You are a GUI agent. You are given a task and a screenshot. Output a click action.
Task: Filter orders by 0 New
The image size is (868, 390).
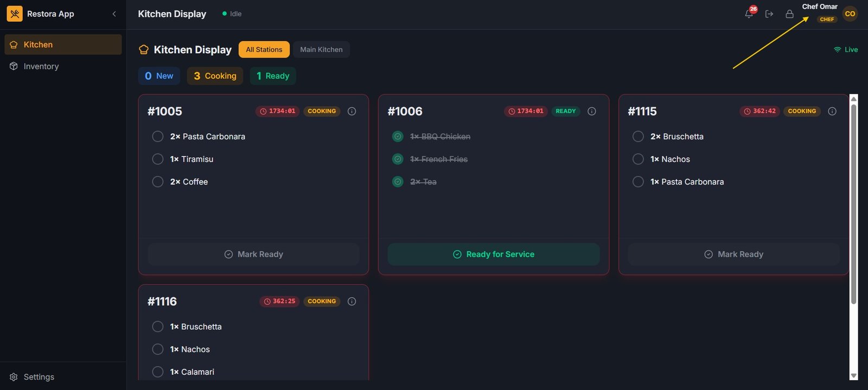click(159, 76)
